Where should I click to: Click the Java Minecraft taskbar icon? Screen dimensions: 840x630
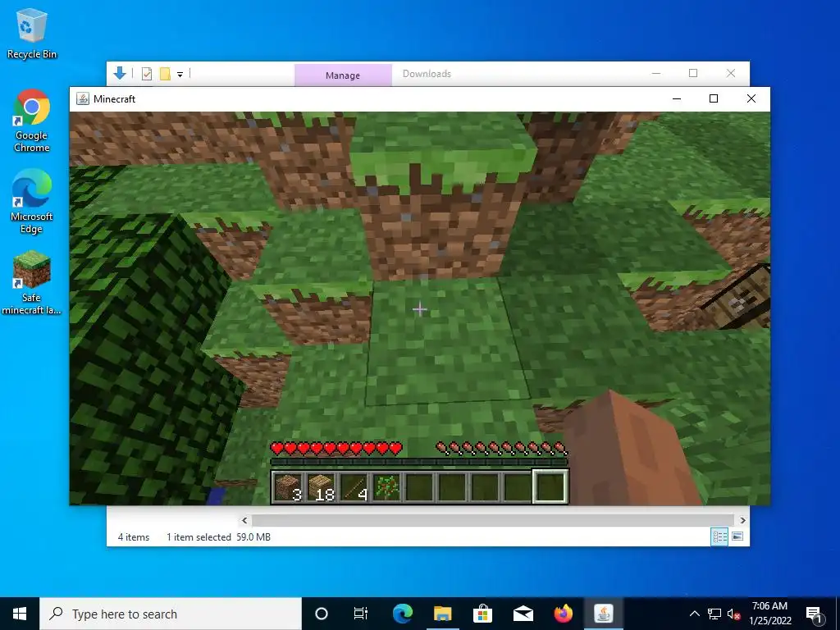pyautogui.click(x=604, y=614)
